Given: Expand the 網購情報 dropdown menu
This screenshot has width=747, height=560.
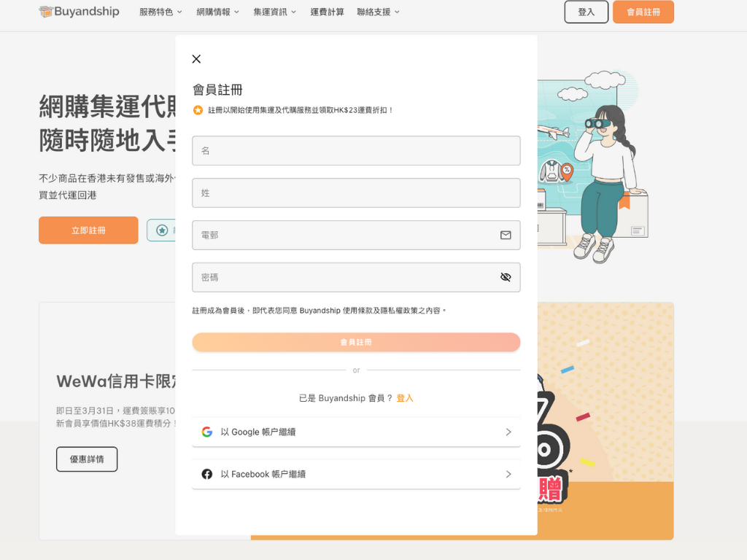Looking at the screenshot, I should point(217,12).
